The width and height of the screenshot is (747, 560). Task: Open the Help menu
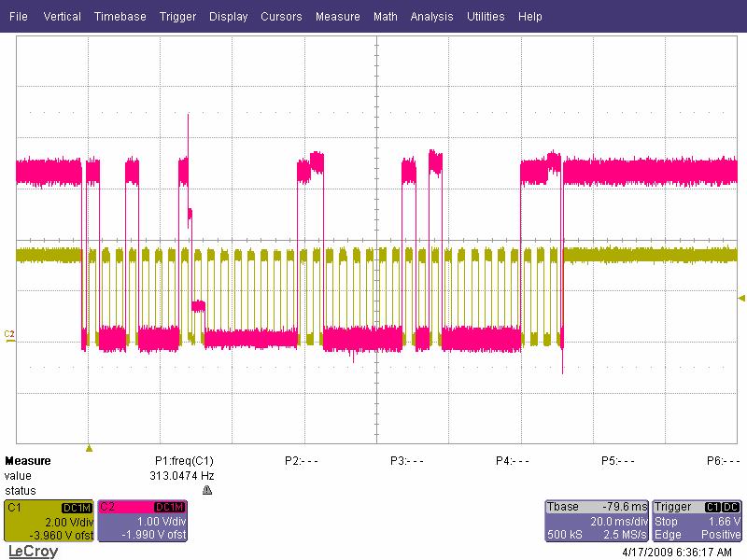click(530, 16)
